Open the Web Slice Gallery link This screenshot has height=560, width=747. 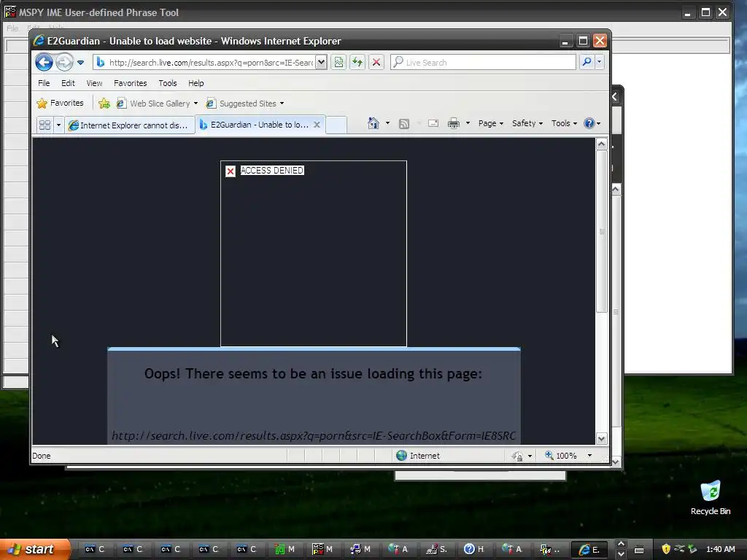tap(155, 104)
